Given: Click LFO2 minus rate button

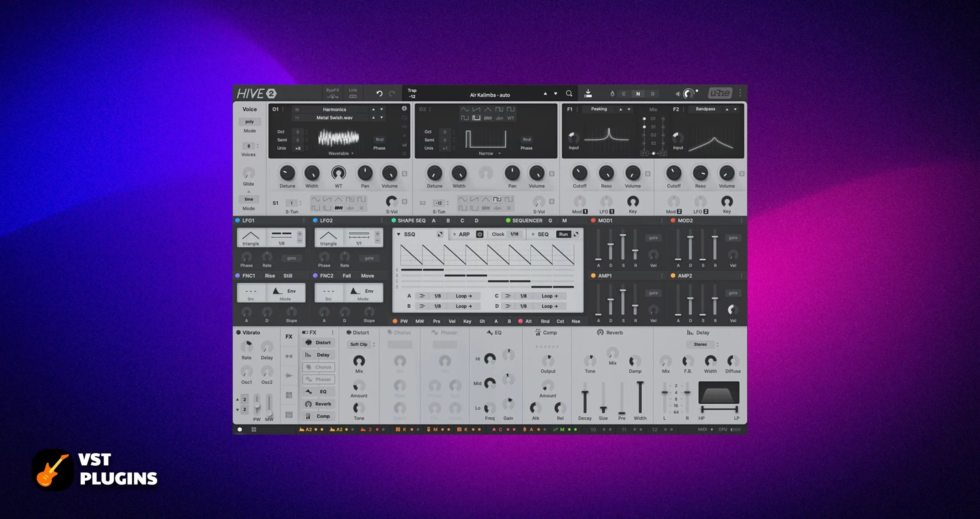Looking at the screenshot, I should click(x=377, y=241).
